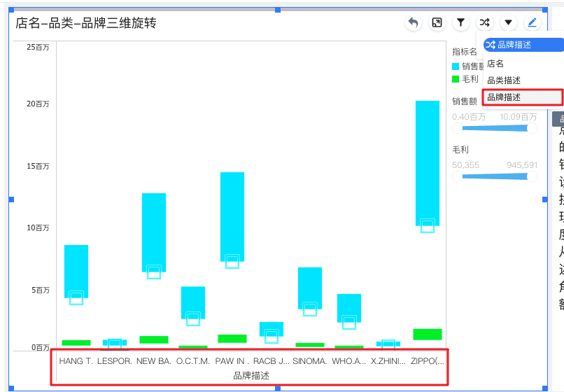Image resolution: width=564 pixels, height=392 pixels.
Task: Open the funnel filter icon
Action: click(x=460, y=22)
